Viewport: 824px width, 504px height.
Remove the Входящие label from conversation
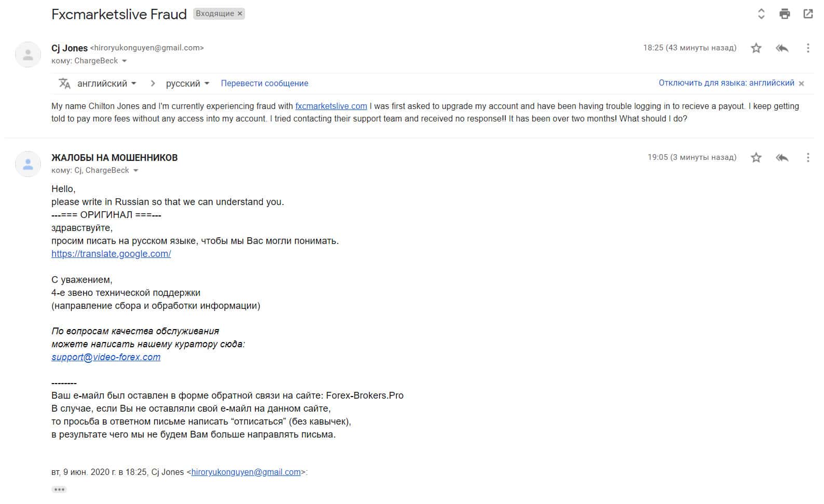point(240,14)
